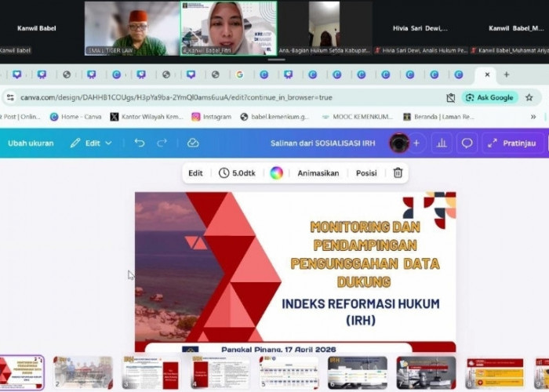549x392 pixels.
Task: Open Beranda | Laman Re... bookmark
Action: pyautogui.click(x=438, y=117)
